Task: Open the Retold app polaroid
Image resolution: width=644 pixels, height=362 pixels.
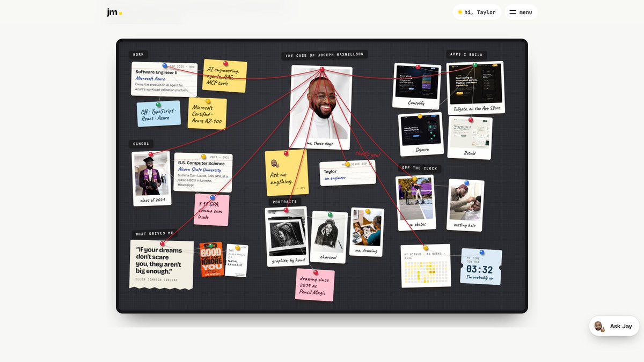Action: tap(470, 138)
